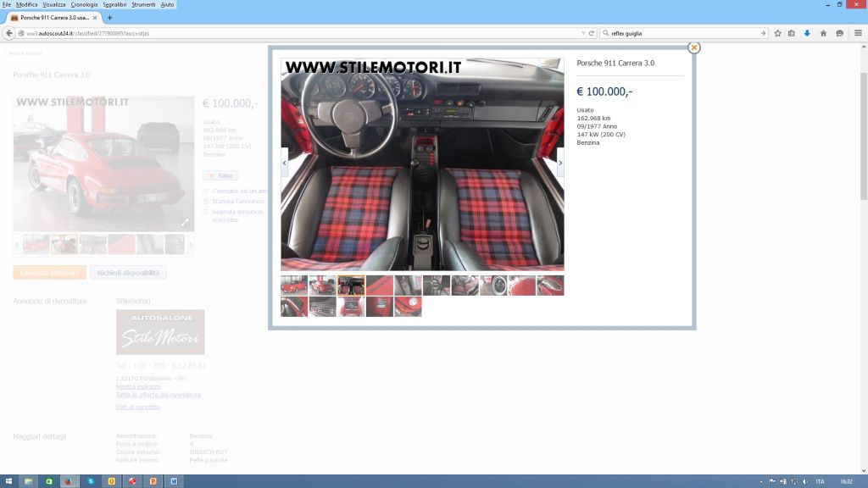Select the Porsche 911 Carrera 3.0 browser tab
The image size is (868, 488).
pyautogui.click(x=53, y=18)
